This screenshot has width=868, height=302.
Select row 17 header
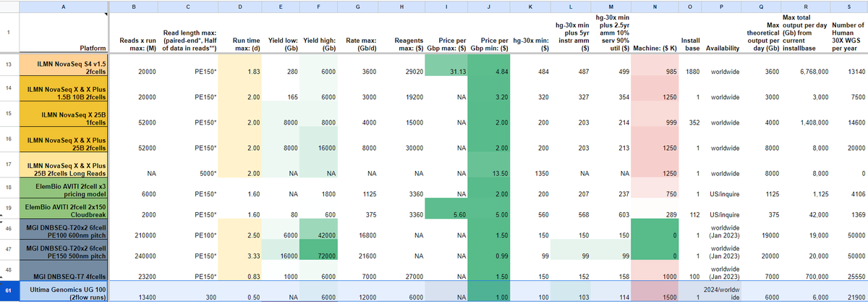point(9,164)
